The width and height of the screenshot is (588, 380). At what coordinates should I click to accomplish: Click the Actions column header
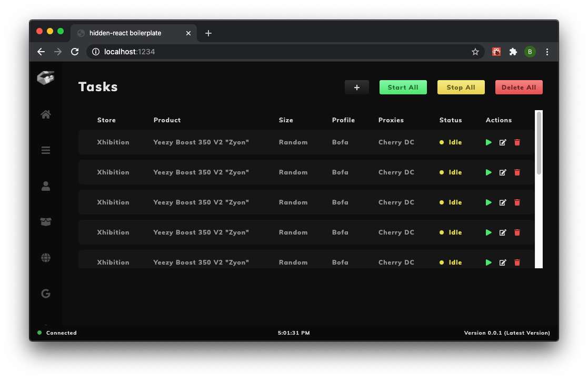[499, 120]
